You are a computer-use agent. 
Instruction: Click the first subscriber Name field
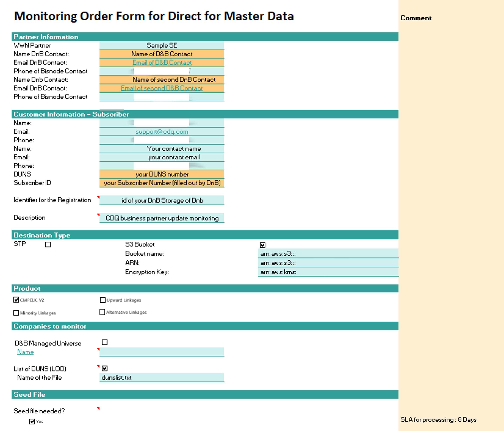162,123
